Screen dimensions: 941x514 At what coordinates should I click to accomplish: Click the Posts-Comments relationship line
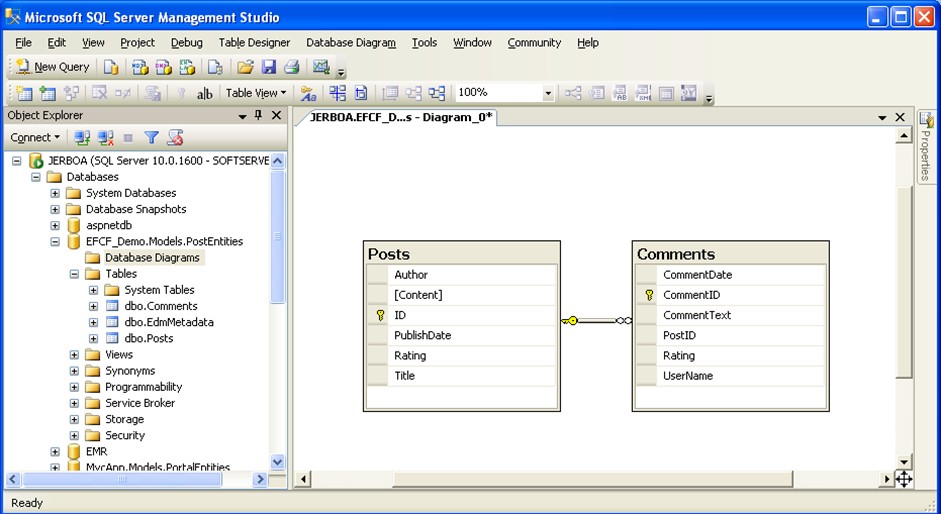[x=597, y=321]
